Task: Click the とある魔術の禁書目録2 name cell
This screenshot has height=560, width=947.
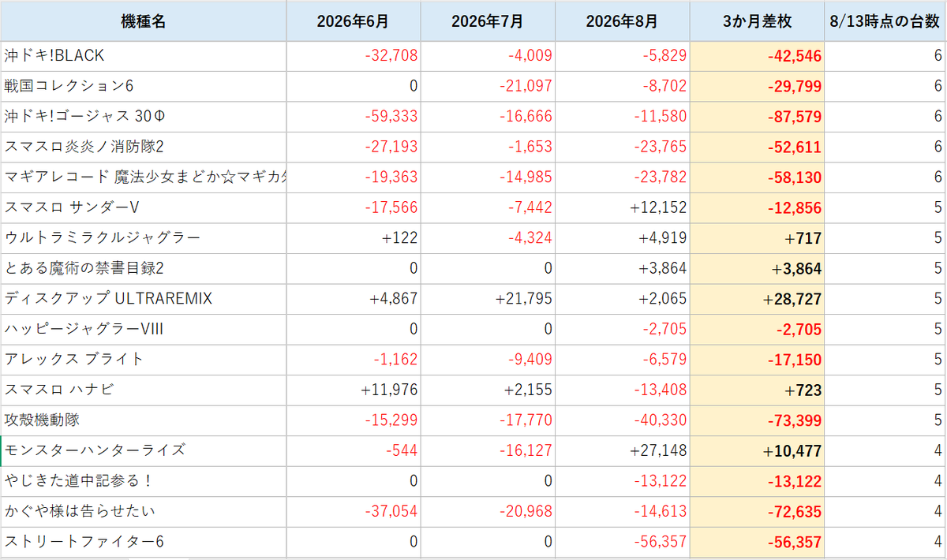Action: tap(143, 268)
